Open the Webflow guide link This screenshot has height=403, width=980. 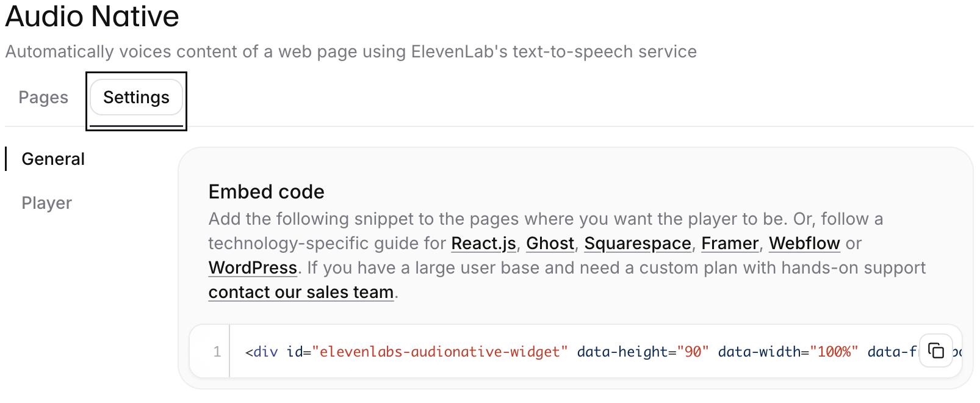click(804, 244)
